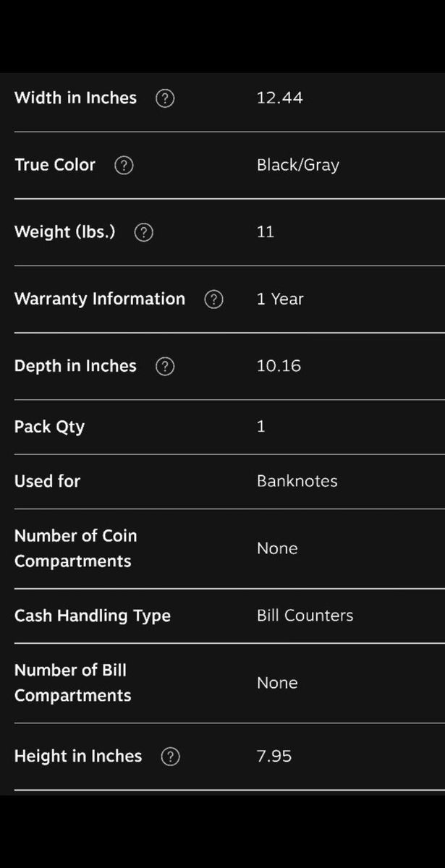Tap the question mark next to Weight (lbs.)
The image size is (445, 868).
(x=144, y=232)
